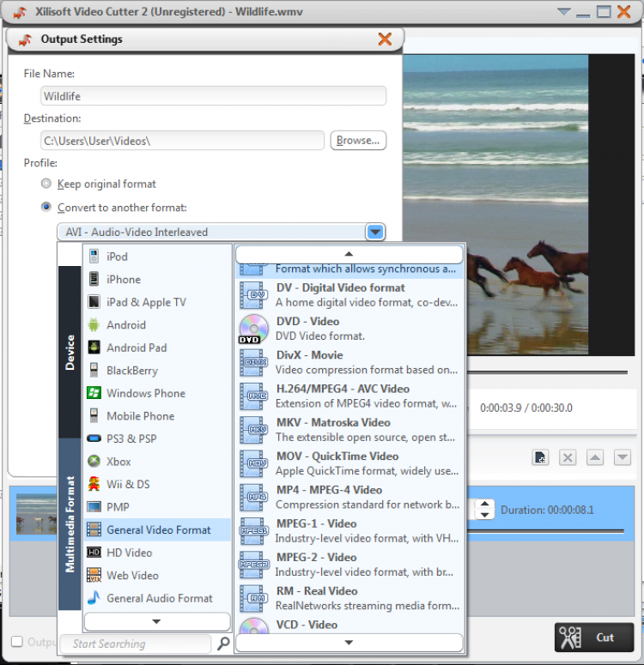Image resolution: width=644 pixels, height=665 pixels.
Task: Close the Output Settings dialog
Action: 385,39
